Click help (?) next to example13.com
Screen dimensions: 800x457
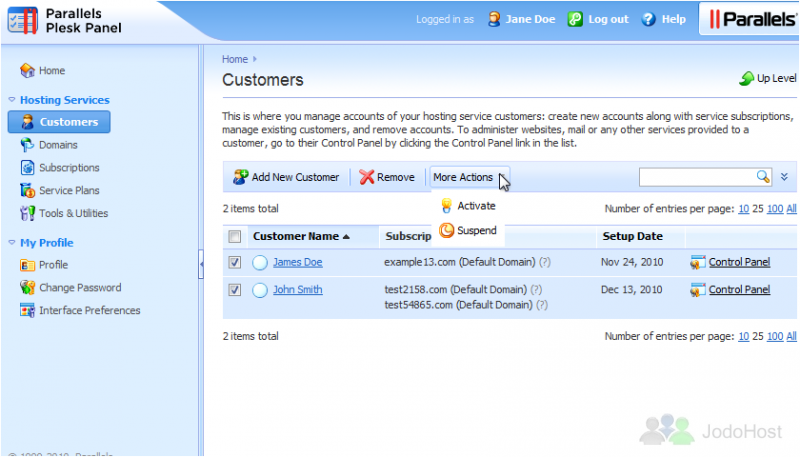point(545,262)
